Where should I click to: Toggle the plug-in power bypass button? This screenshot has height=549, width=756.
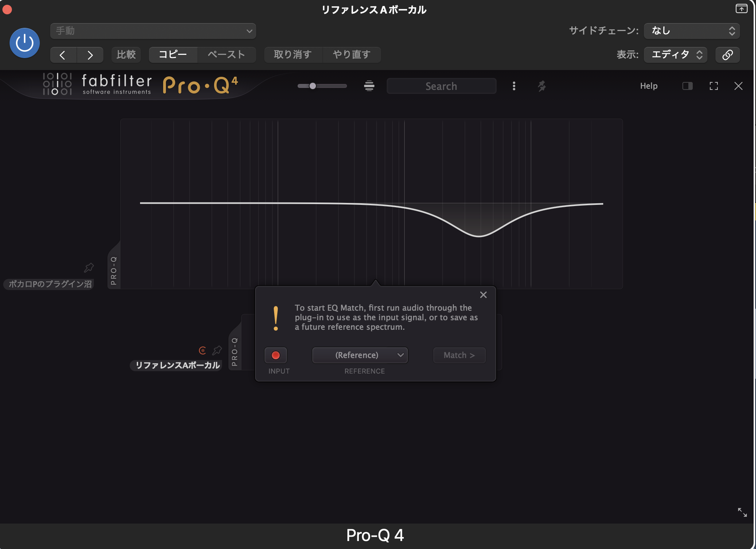tap(25, 43)
